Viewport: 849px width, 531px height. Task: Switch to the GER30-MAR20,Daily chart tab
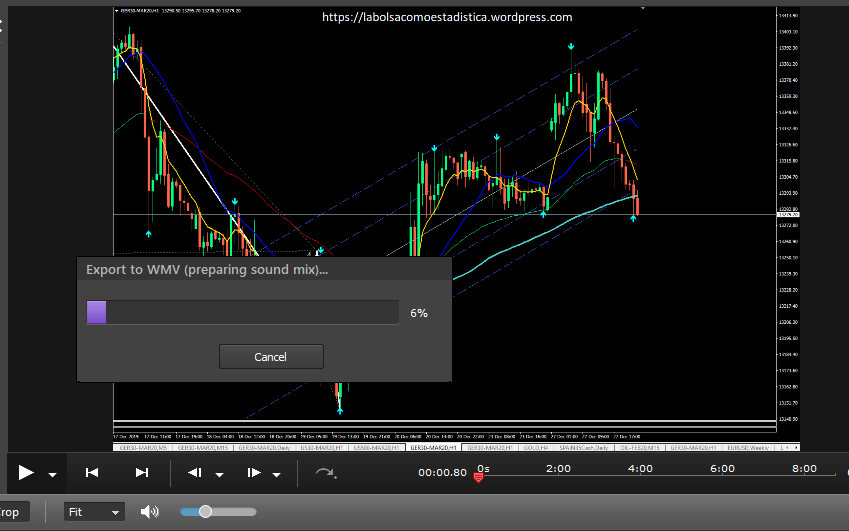pyautogui.click(x=264, y=448)
